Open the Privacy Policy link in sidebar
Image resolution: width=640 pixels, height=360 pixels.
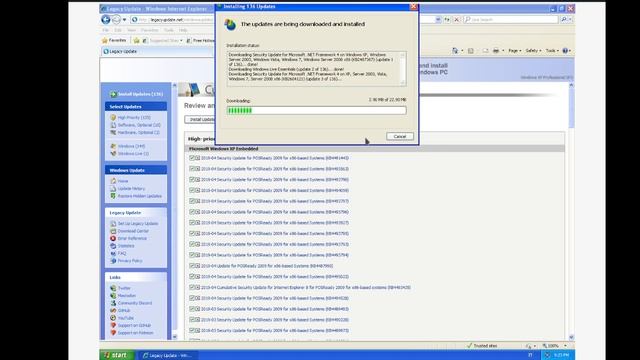click(x=130, y=260)
